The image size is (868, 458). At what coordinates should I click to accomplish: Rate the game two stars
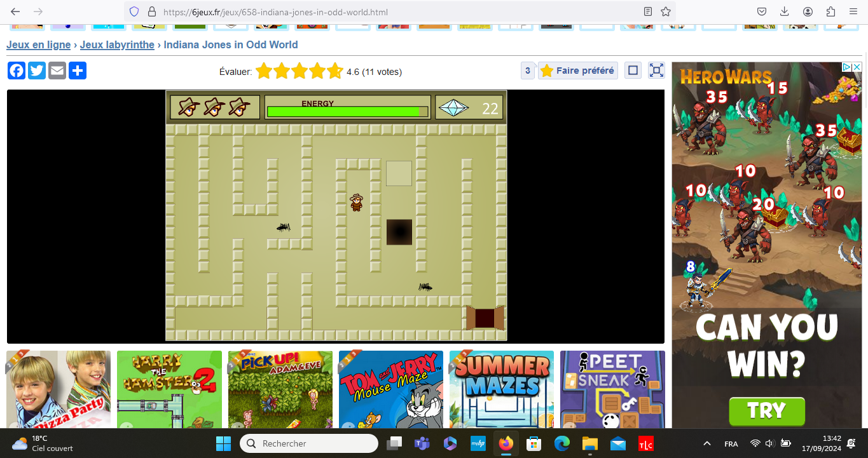(282, 71)
